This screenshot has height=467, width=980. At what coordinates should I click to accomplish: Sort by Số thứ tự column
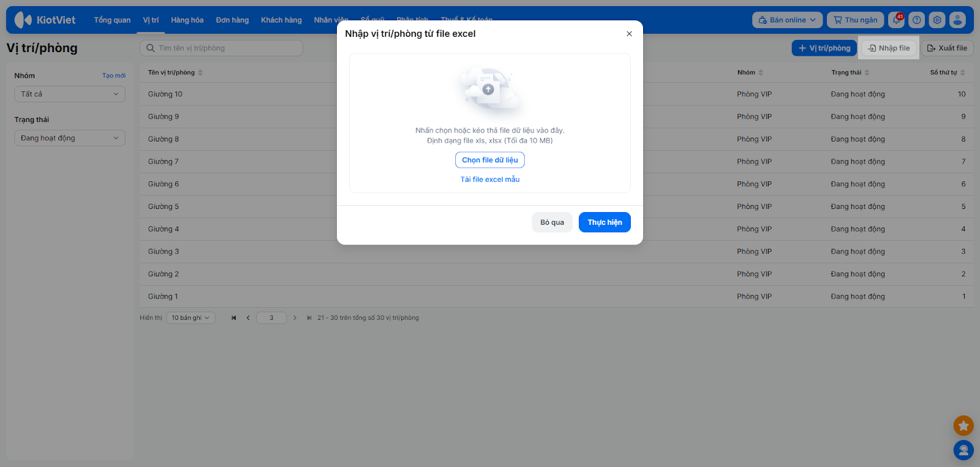coord(948,72)
